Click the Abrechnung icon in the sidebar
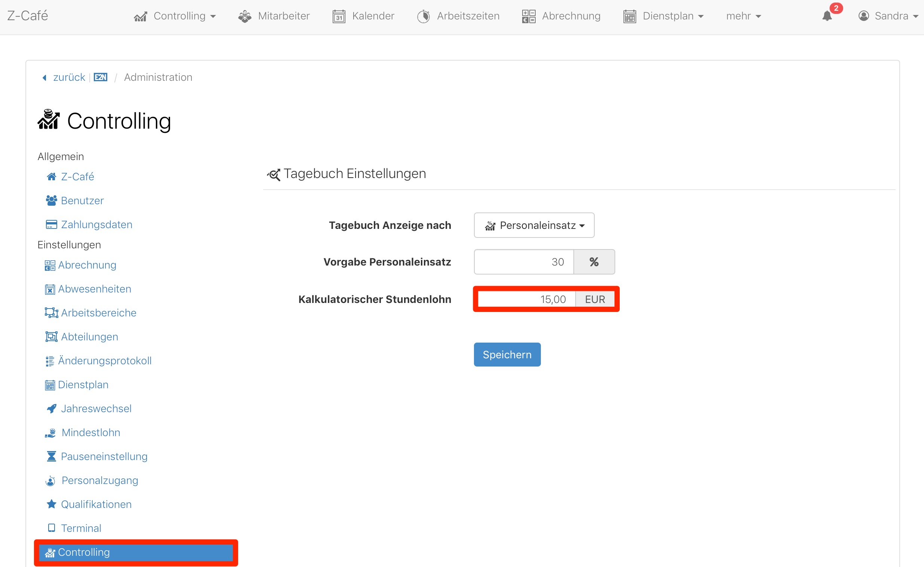The image size is (924, 567). click(50, 266)
